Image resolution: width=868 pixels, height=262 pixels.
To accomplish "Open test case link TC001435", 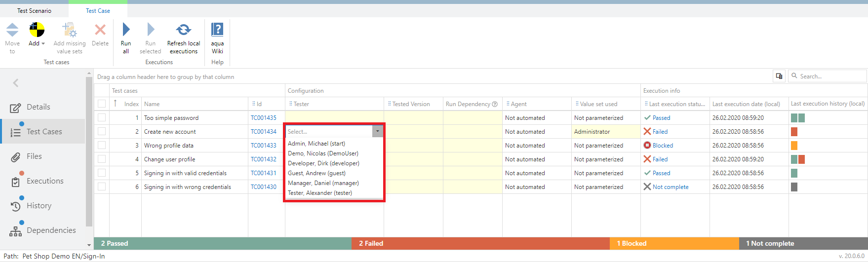I will 263,118.
